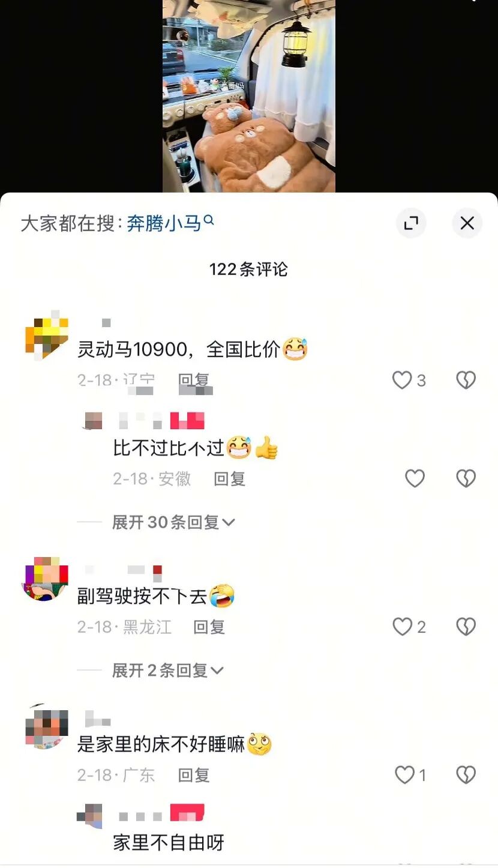The height and width of the screenshot is (868, 498).
Task: Close the comments panel
Action: click(467, 223)
